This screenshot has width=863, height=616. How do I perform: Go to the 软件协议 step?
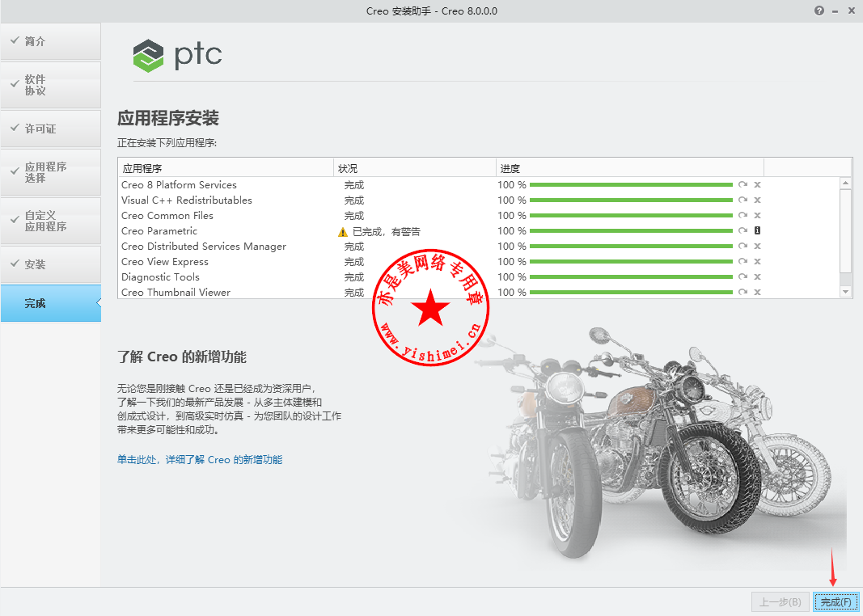(51, 85)
